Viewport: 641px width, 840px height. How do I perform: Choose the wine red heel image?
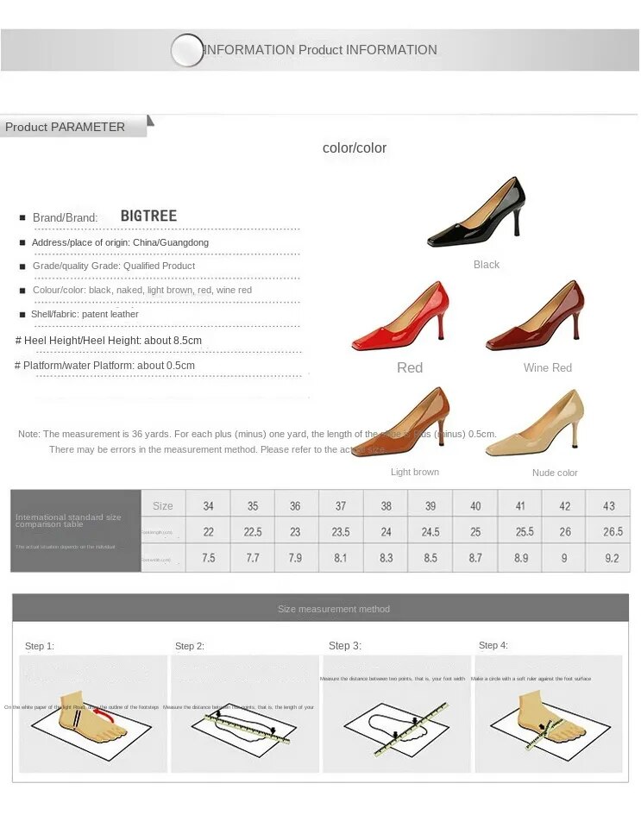coord(535,316)
